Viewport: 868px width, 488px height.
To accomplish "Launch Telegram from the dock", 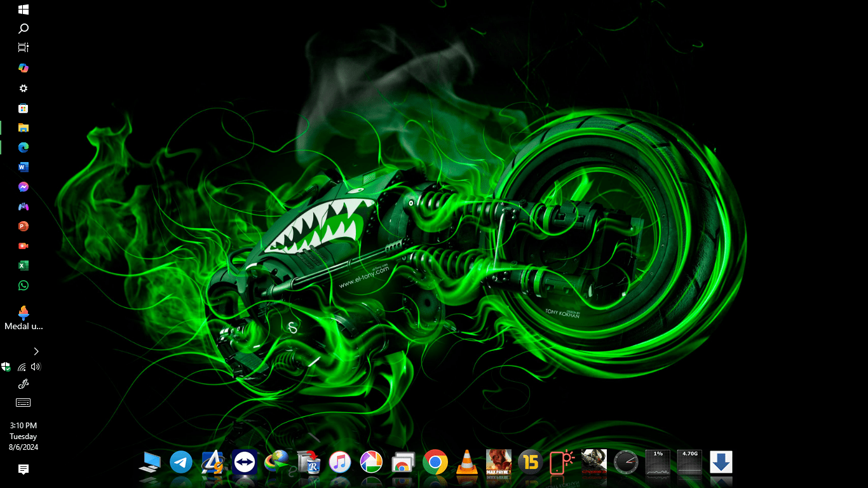I will click(181, 462).
